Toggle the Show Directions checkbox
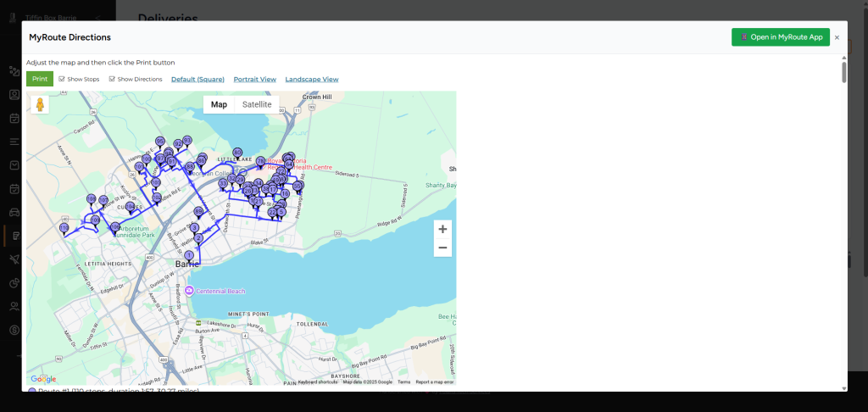The height and width of the screenshot is (412, 868). [x=112, y=79]
